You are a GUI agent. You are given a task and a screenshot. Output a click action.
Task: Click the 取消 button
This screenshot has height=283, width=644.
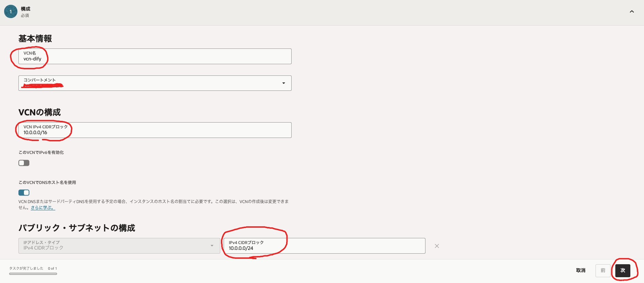point(580,270)
